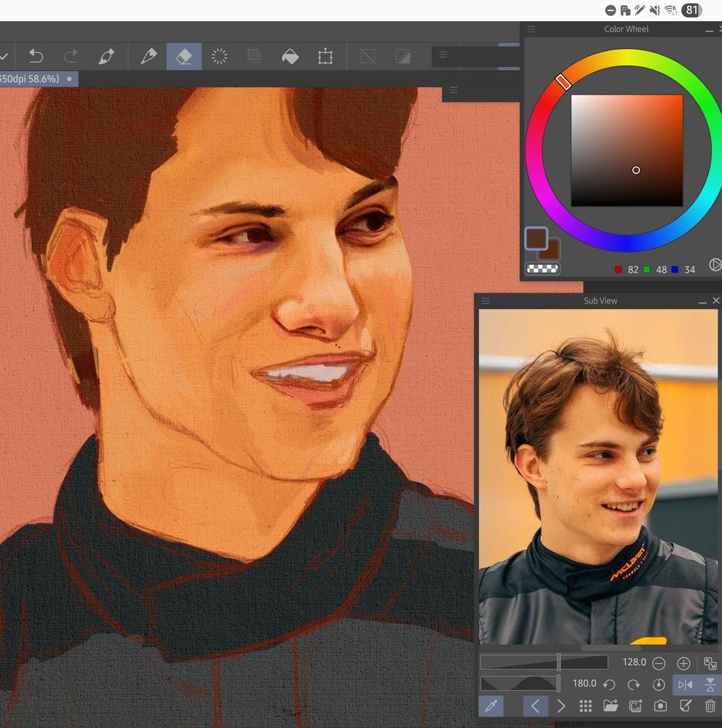Pick a color with the Sub View eyedropper
The height and width of the screenshot is (728, 722).
(x=492, y=705)
